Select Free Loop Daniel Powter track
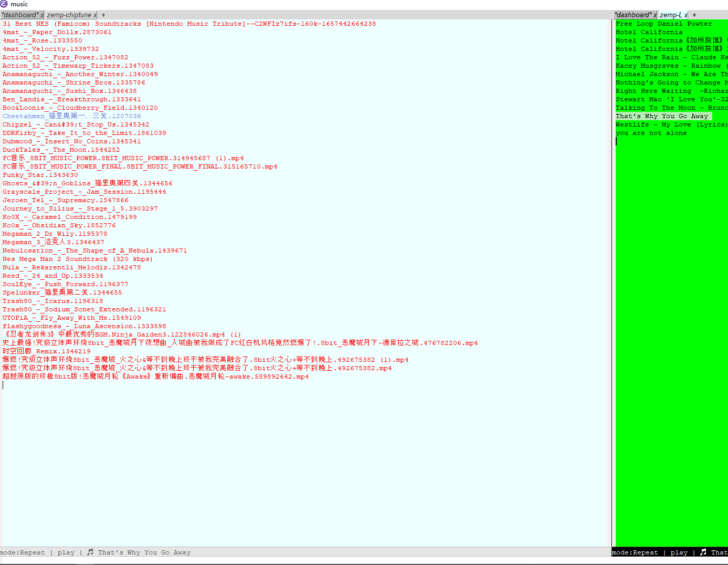Screen dimensions: 728x565 tap(664, 24)
